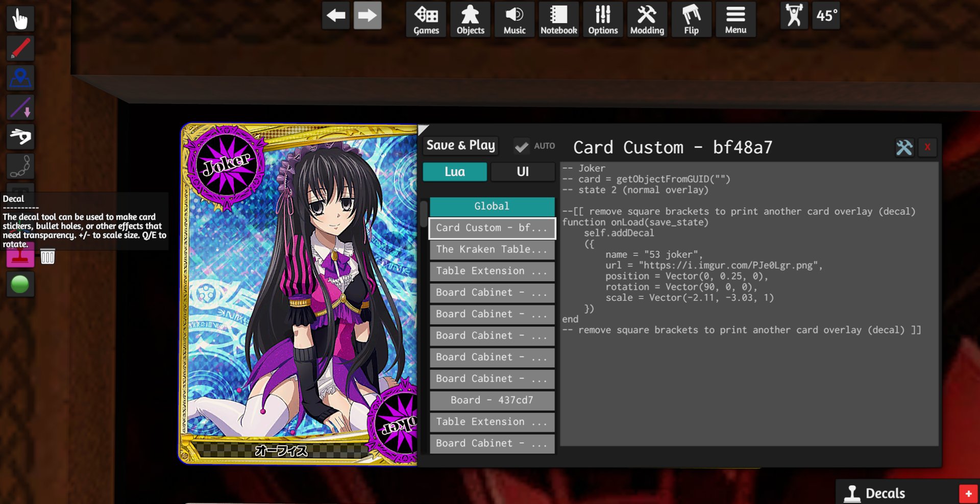Screen dimensions: 980x504
Task: Switch to the UI tab
Action: 523,172
